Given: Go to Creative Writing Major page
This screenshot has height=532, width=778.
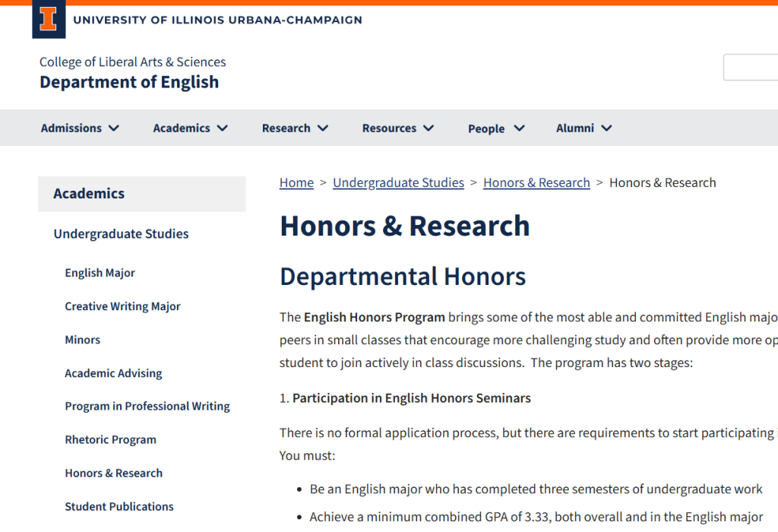Looking at the screenshot, I should click(x=122, y=306).
